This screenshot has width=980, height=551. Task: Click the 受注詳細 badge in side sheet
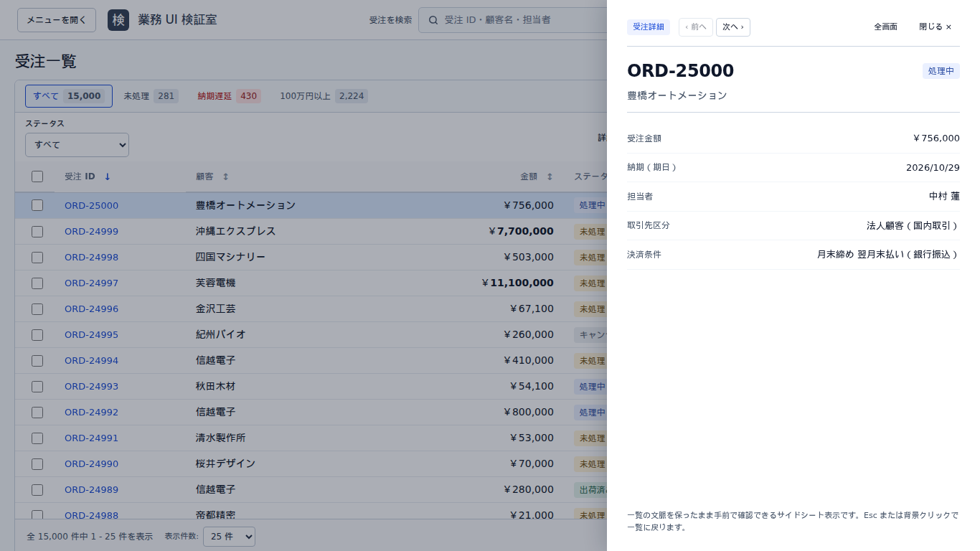click(x=649, y=27)
